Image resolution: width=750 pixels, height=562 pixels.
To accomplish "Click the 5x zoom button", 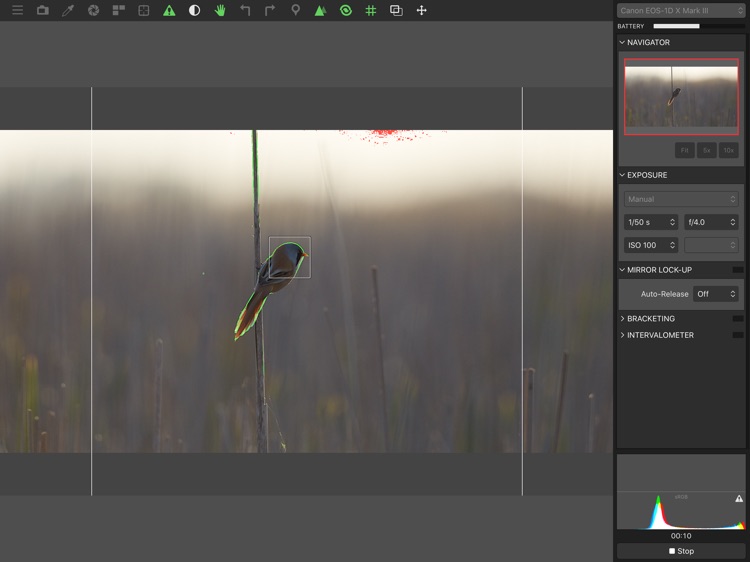I will pyautogui.click(x=706, y=150).
